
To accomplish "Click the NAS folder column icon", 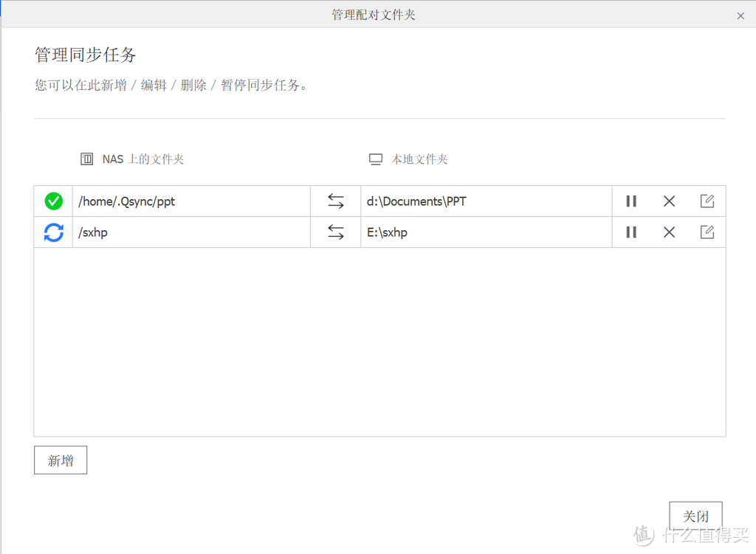I will coord(87,159).
